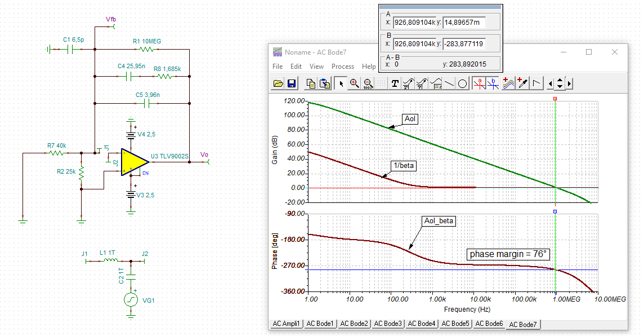Switch to the AC Bode6 tab
Screen dimensions: 644x336
click(x=489, y=324)
